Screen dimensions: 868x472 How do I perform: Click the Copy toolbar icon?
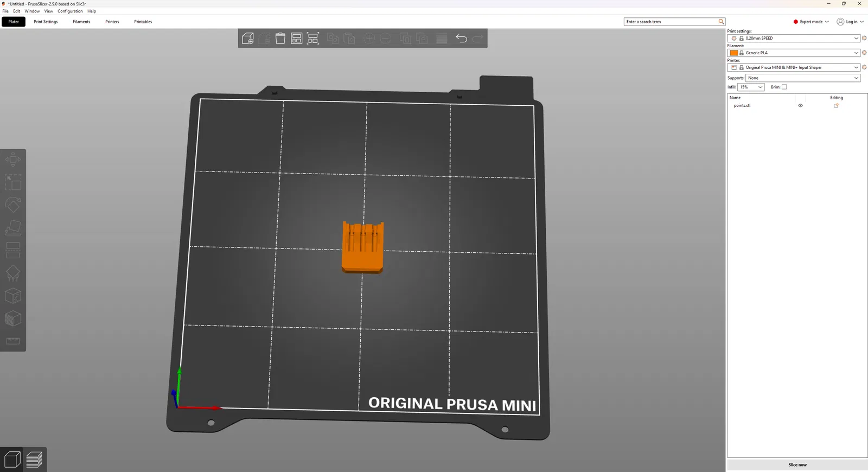tap(333, 39)
